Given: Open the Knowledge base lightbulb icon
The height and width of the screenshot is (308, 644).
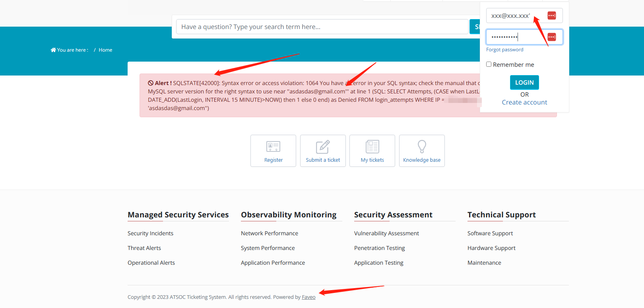Looking at the screenshot, I should coord(422,147).
